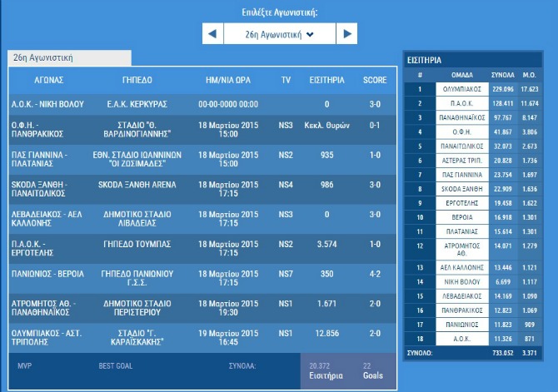The image size is (558, 392).
Task: Click the 22 Goals total box
Action: 371,370
